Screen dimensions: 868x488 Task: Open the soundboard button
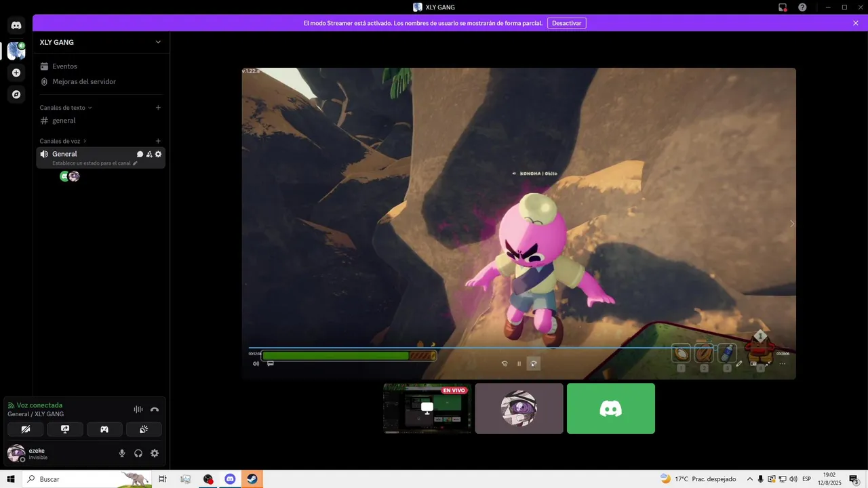144,429
